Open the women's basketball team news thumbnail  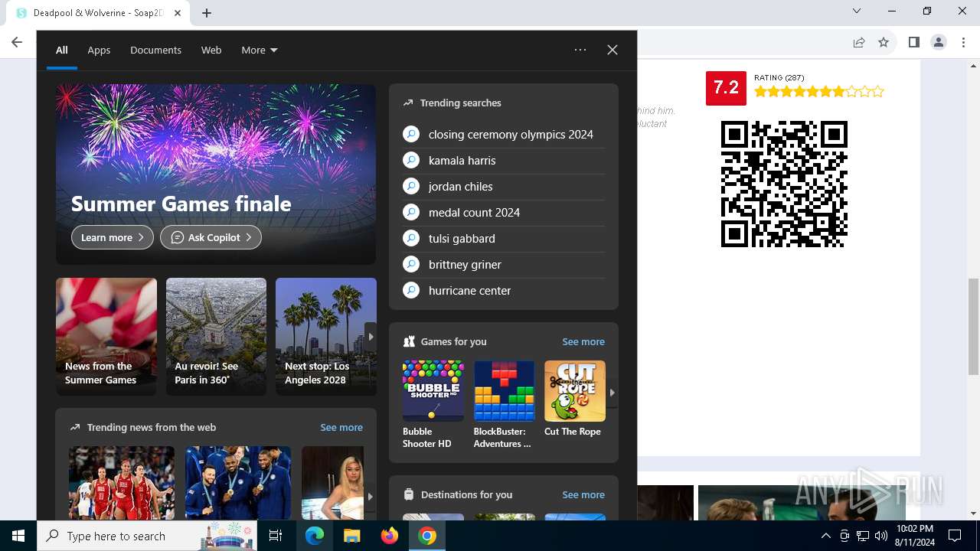pos(122,483)
